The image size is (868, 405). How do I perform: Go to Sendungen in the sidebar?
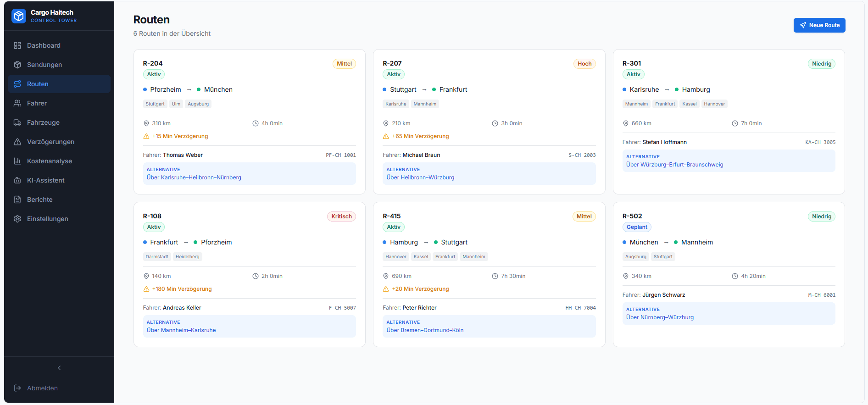pyautogui.click(x=59, y=65)
